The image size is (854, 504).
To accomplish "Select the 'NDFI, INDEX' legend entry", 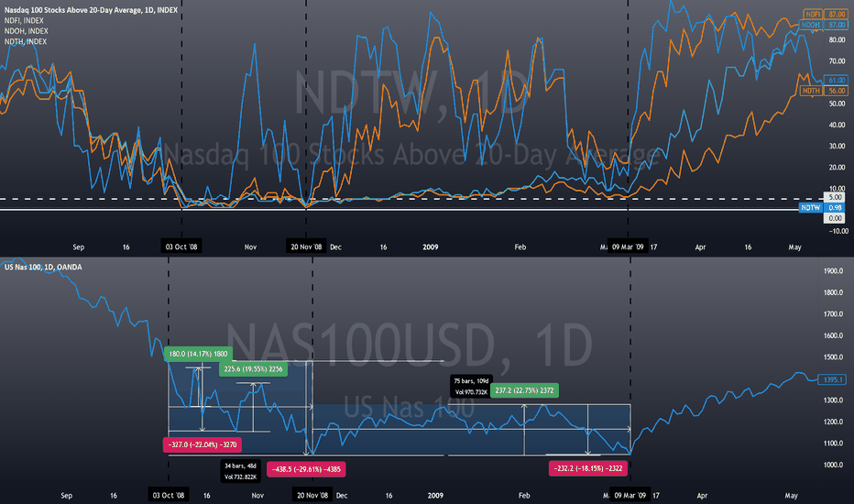I will (24, 20).
